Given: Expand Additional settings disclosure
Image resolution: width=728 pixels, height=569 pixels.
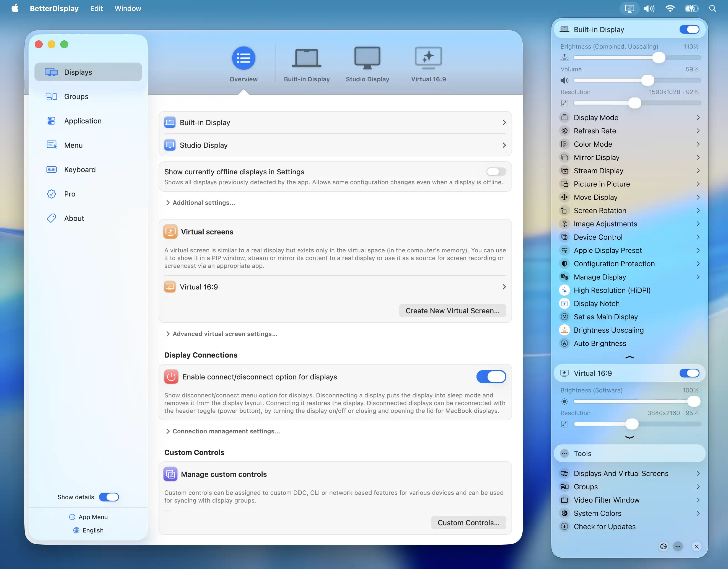Looking at the screenshot, I should tap(201, 203).
